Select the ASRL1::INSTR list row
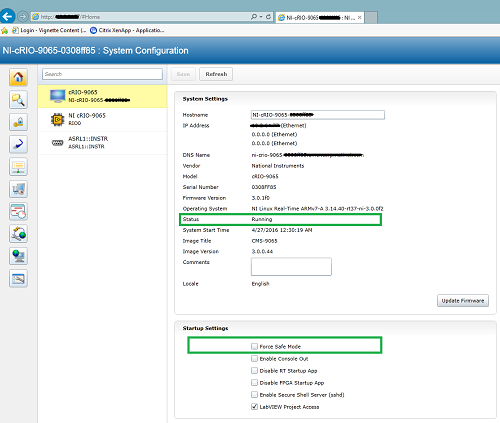This screenshot has width=500, height=423. (102, 143)
